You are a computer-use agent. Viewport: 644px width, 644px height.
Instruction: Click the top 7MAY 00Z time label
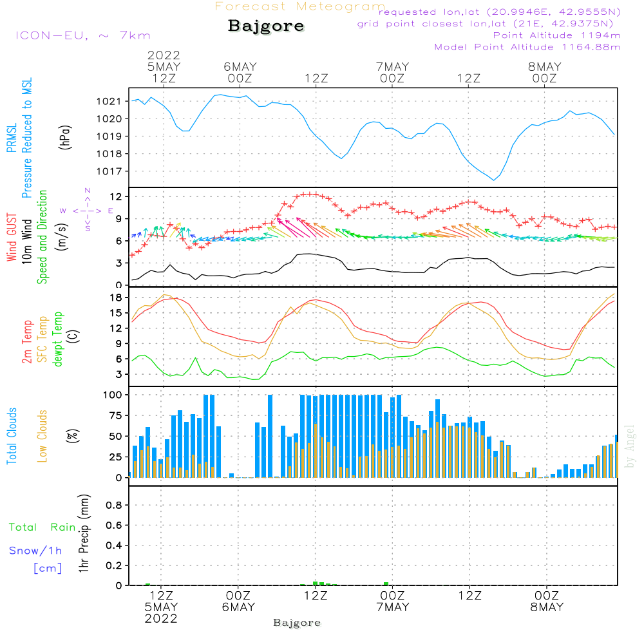[392, 72]
